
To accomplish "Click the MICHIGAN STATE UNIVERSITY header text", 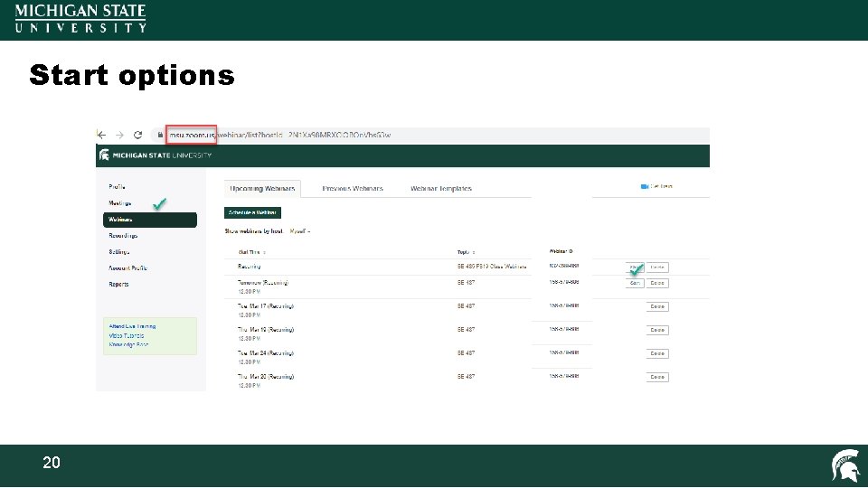I will pos(162,155).
